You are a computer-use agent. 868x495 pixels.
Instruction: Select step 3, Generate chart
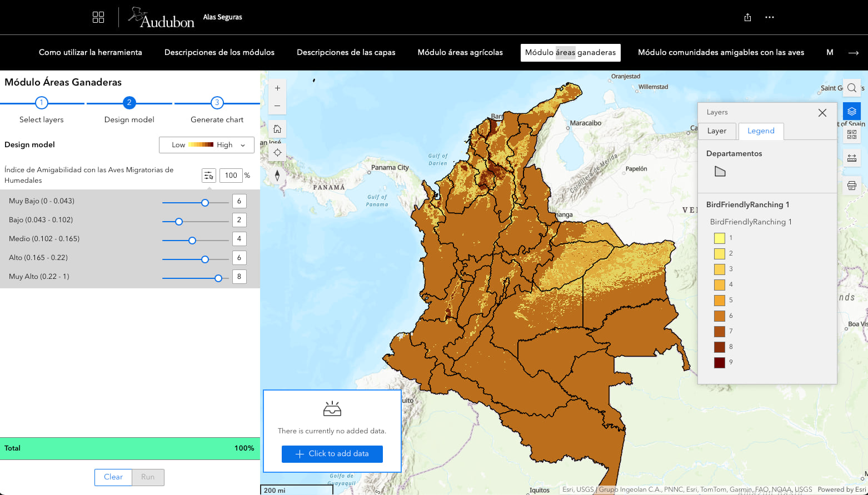click(217, 103)
